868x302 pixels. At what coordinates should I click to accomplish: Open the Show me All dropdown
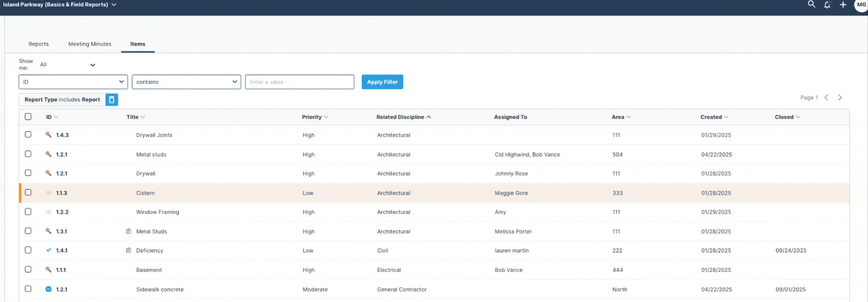(68, 65)
